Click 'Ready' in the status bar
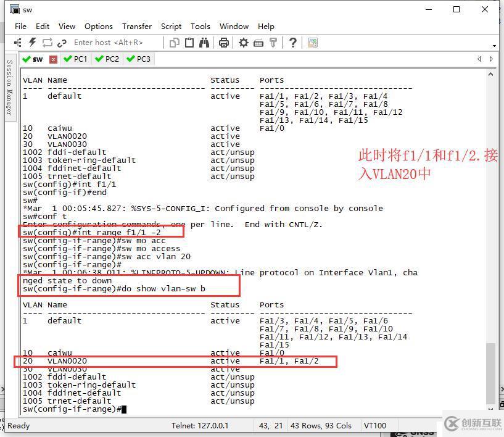This screenshot has width=504, height=437. (x=19, y=426)
